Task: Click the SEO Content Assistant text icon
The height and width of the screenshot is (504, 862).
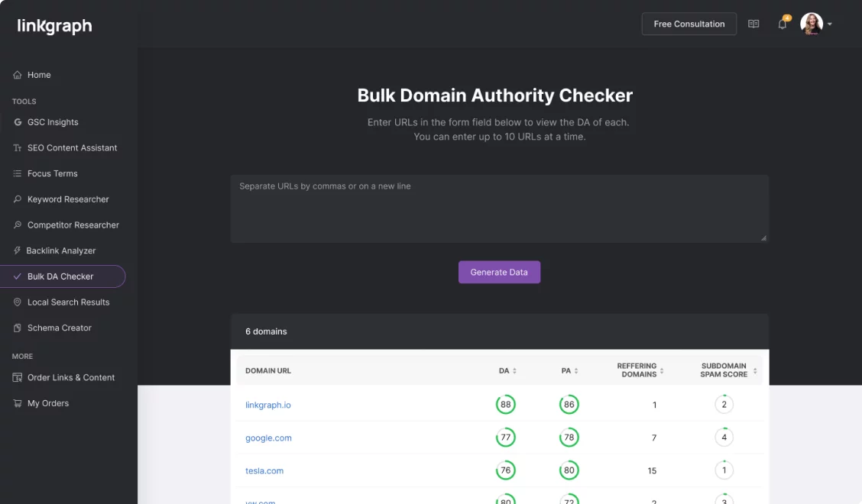Action: click(17, 148)
